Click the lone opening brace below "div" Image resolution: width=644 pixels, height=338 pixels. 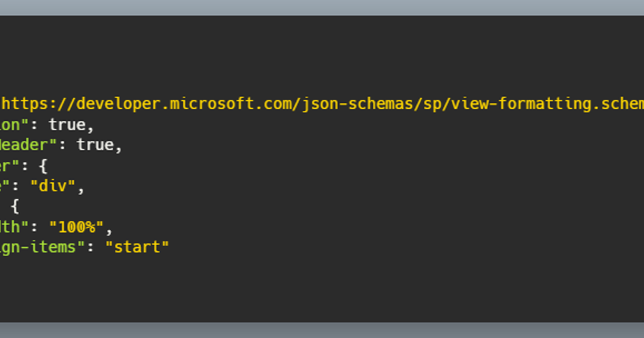click(15, 207)
